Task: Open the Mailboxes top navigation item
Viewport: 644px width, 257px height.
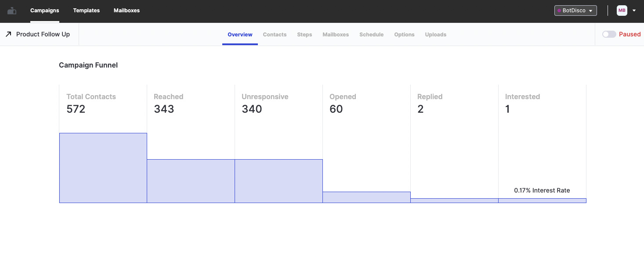Action: (x=127, y=11)
